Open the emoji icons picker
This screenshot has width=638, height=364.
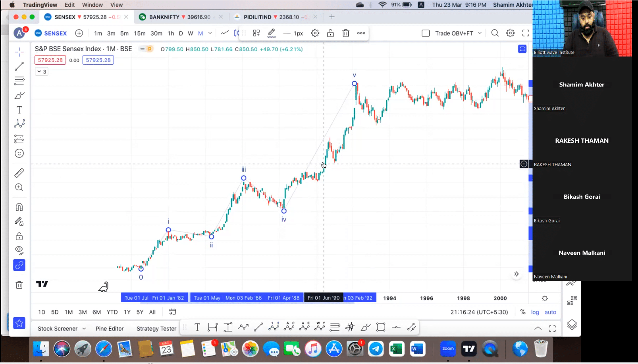19,153
